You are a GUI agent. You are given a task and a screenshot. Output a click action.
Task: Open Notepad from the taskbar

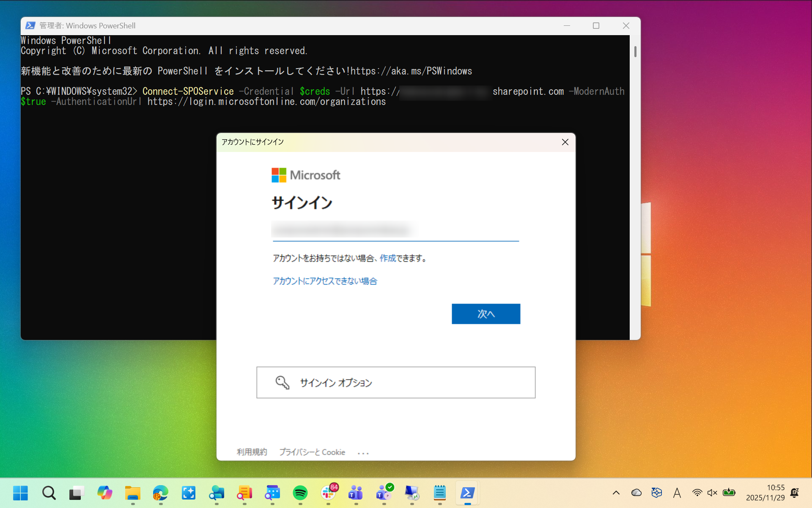[x=440, y=493]
